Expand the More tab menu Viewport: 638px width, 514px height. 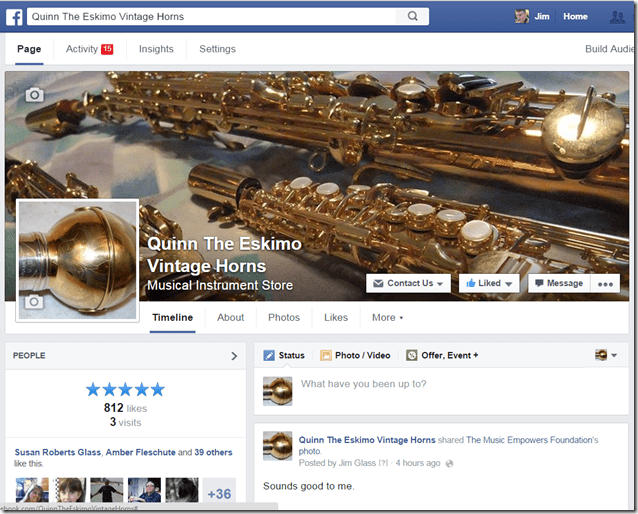pyautogui.click(x=387, y=318)
